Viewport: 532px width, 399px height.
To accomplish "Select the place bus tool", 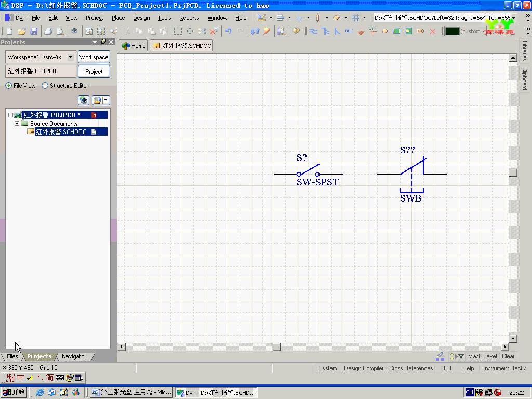I will point(325,31).
